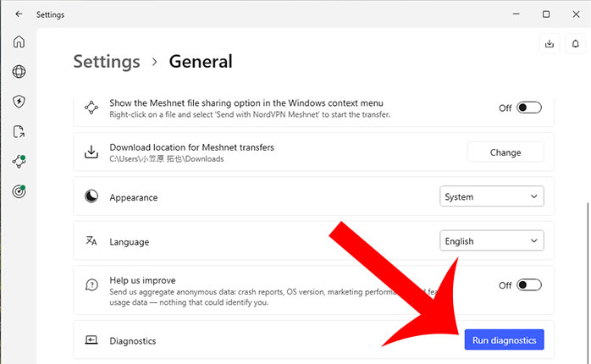Open the globe server locations icon
This screenshot has height=364, width=591.
(19, 72)
